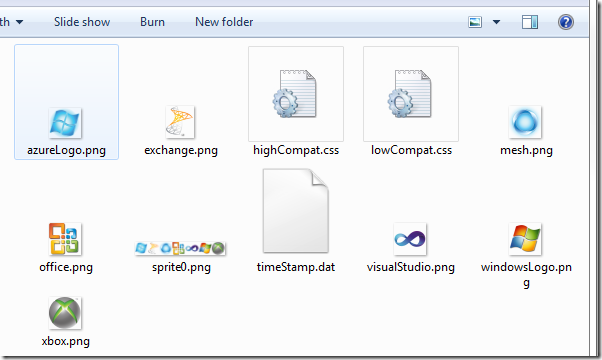Open the view options dropdown arrow

pos(496,22)
